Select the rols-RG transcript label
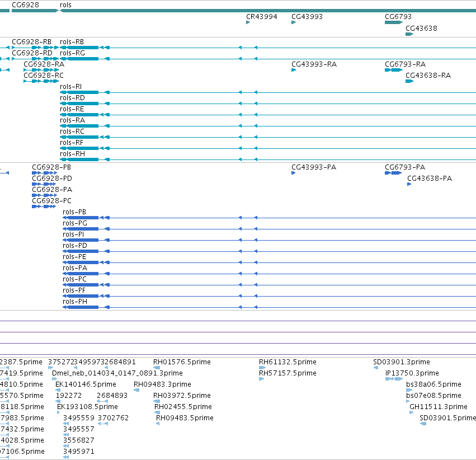Image resolution: width=476 pixels, height=460 pixels. 72,53
